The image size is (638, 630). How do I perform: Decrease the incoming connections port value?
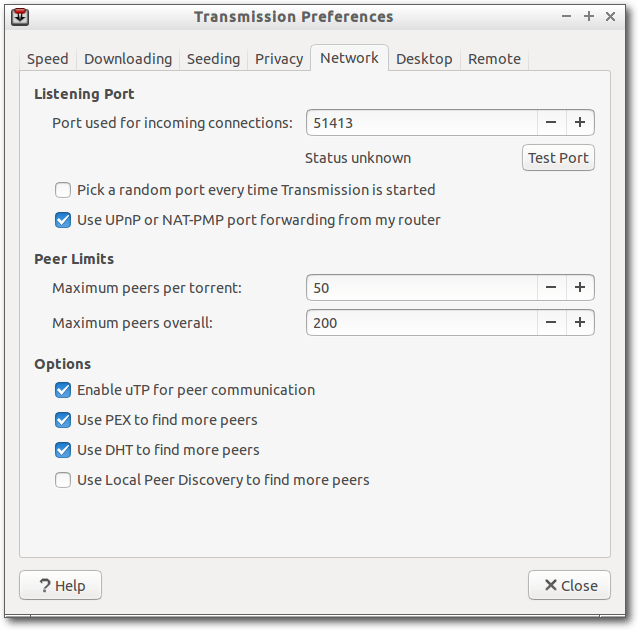[551, 122]
